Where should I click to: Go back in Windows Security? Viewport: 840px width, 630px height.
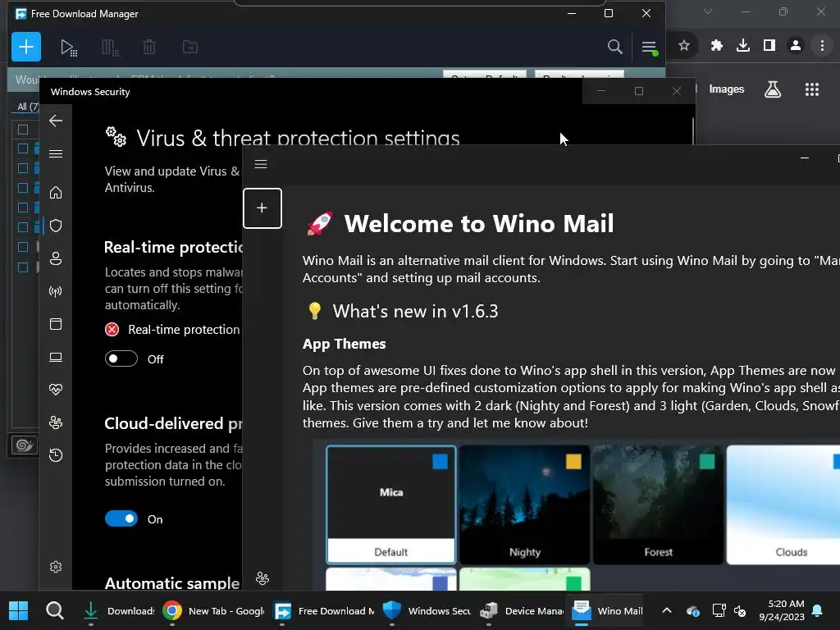(56, 121)
